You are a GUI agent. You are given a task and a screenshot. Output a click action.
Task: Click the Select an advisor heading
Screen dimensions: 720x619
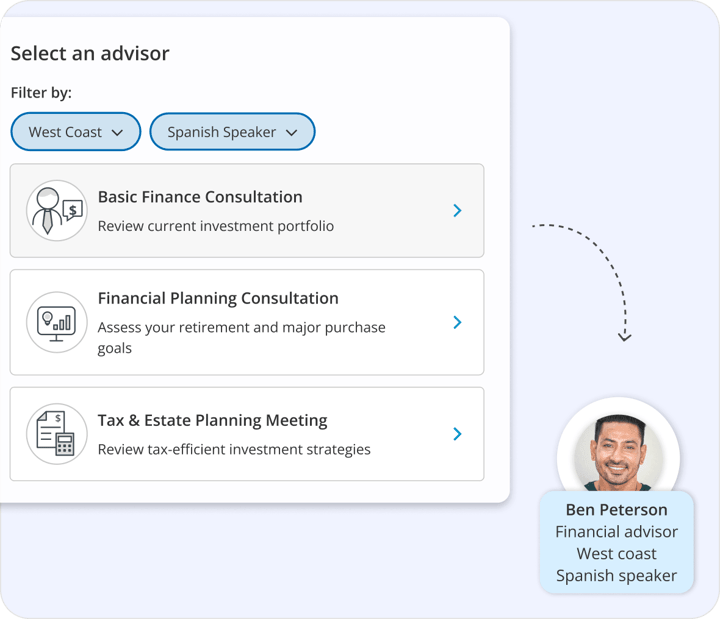click(x=90, y=53)
